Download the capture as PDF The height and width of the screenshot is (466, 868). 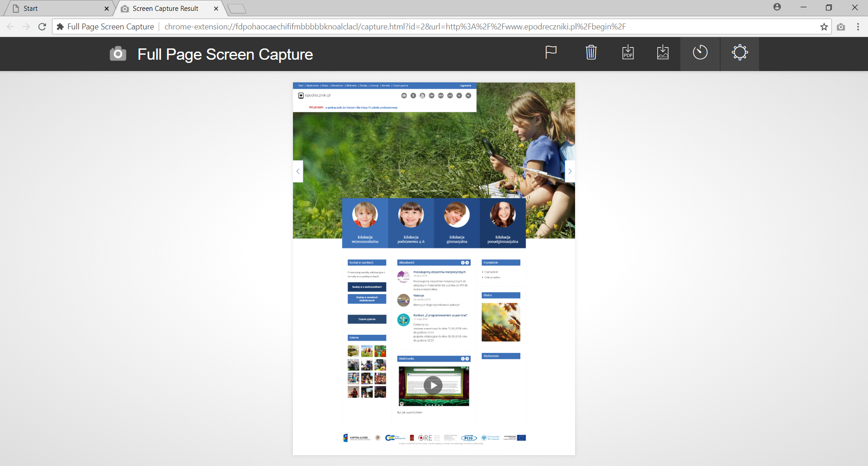tap(628, 52)
